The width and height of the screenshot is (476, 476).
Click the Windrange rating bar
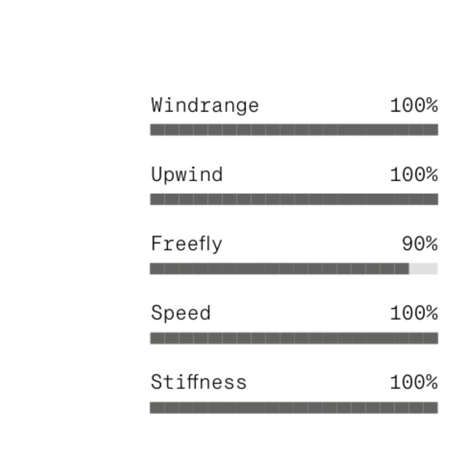point(294,130)
